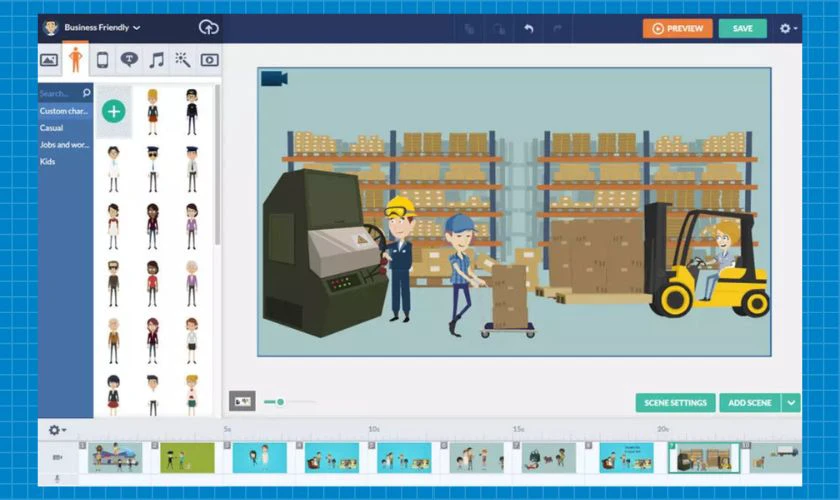The height and width of the screenshot is (500, 840).
Task: Open scene 10 truck thumbnail in timeline
Action: pos(775,458)
